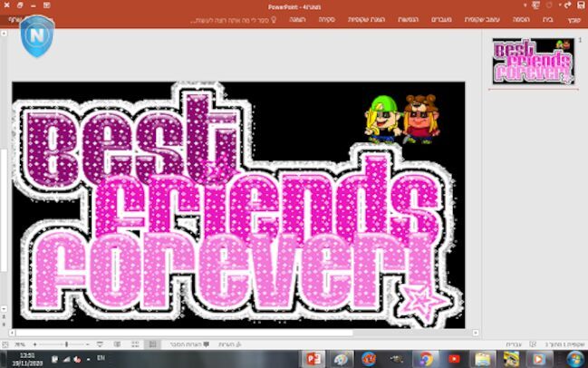Switch to the בית (Home) ribbon tab

(548, 19)
